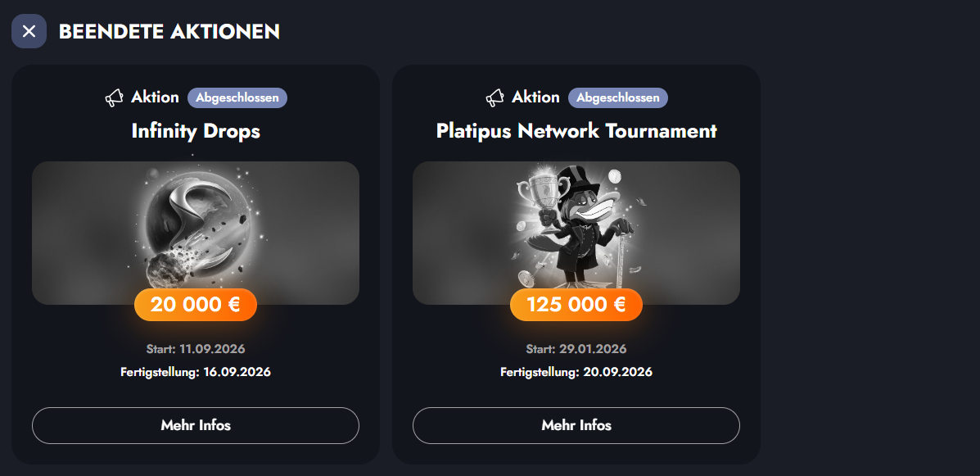Select the Infinity Drops title
This screenshot has height=476, width=980.
coord(196,131)
